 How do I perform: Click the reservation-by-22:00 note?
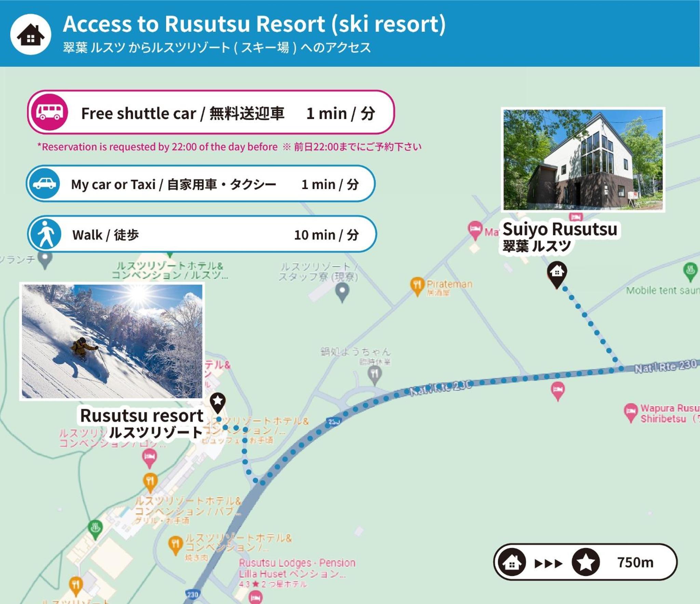click(x=229, y=147)
